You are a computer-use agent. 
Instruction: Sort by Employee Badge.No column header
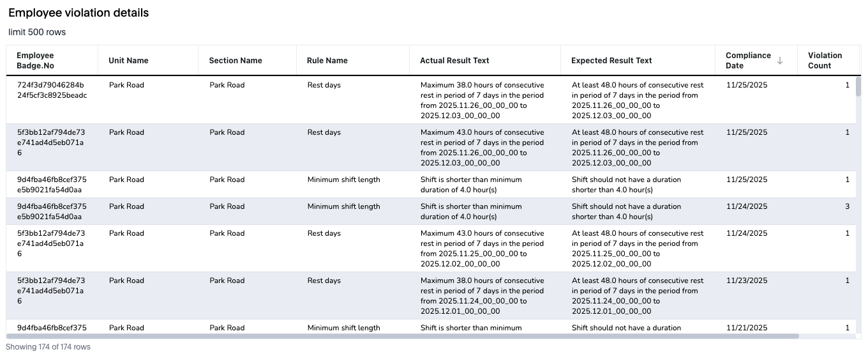[35, 61]
